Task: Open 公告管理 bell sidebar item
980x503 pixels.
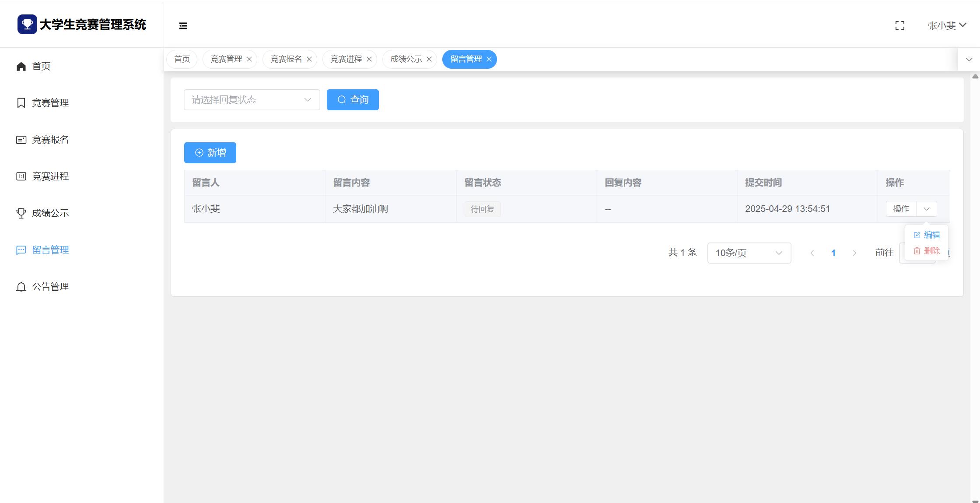Action: tap(21, 287)
